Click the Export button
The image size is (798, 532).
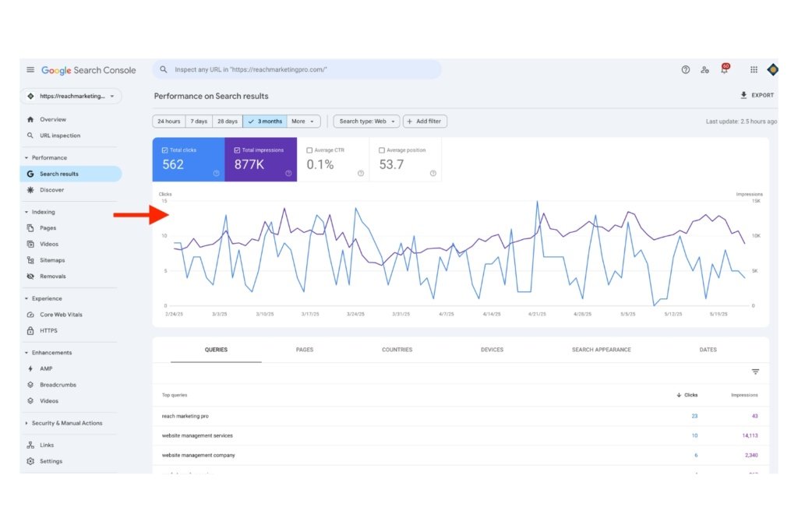coord(757,96)
